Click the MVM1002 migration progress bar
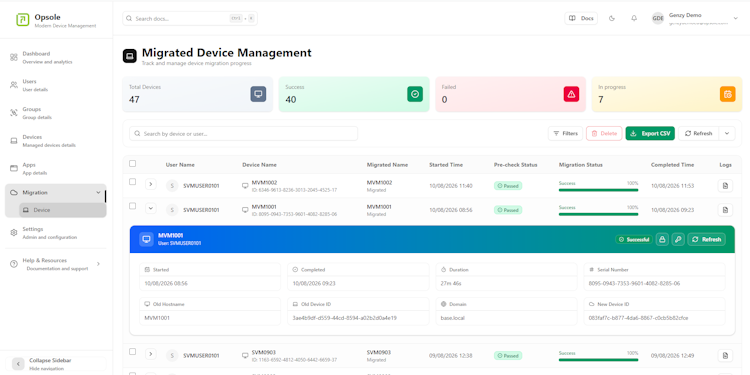This screenshot has height=375, width=750. 598,190
